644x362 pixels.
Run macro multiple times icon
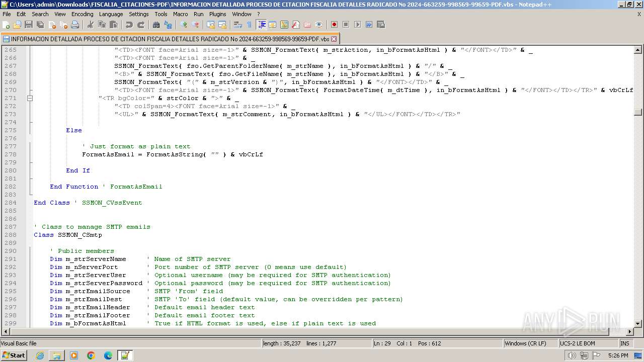coord(369,25)
